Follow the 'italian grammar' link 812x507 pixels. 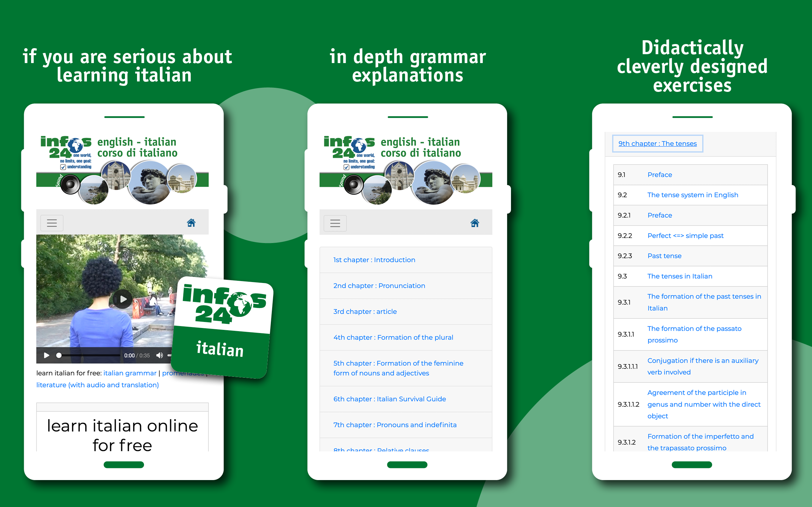130,373
